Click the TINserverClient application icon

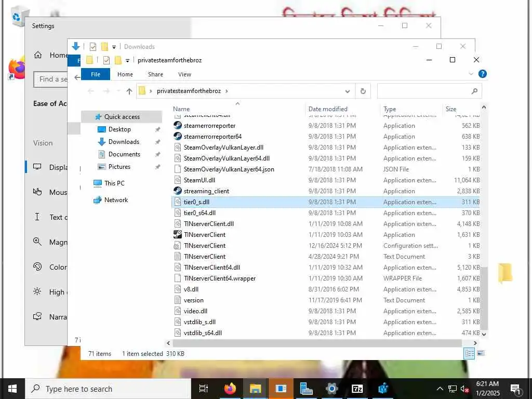click(178, 234)
